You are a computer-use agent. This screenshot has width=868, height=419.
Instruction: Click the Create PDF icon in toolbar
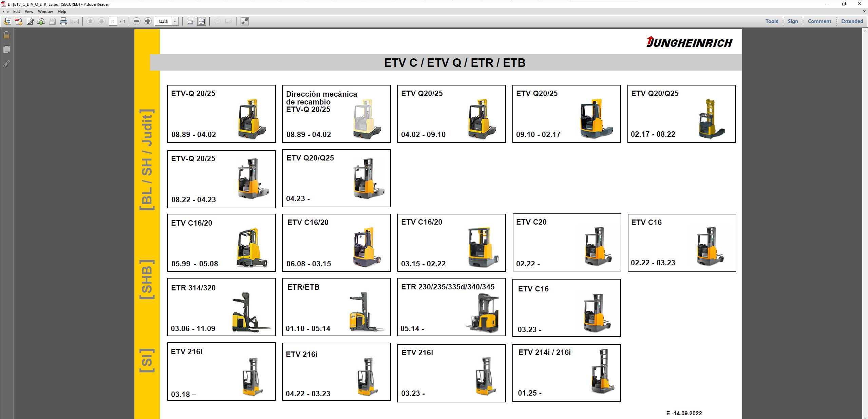point(19,21)
